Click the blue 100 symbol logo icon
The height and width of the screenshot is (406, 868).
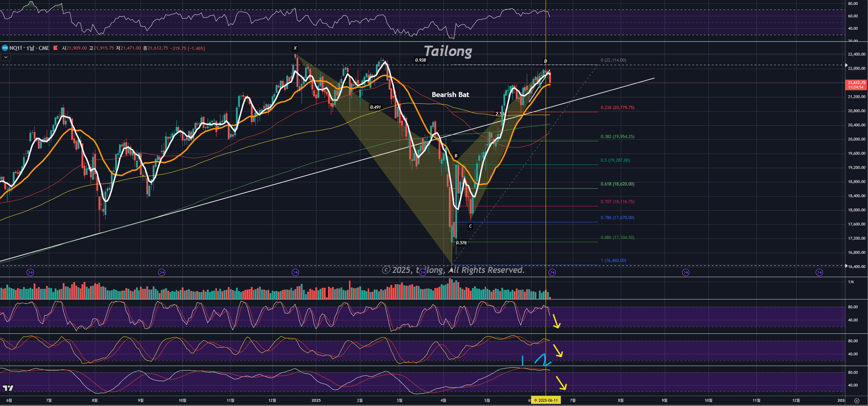pos(5,48)
